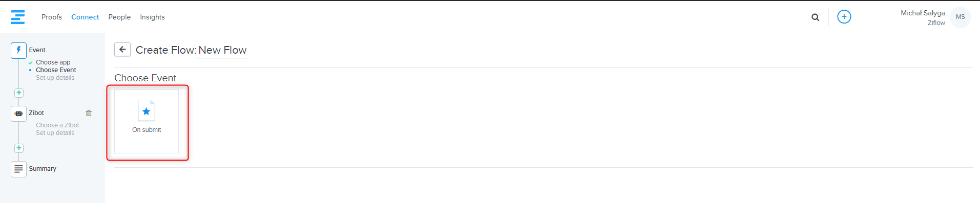Viewport: 980px width, 203px height.
Task: Click the blue star On submit icon
Action: (x=147, y=111)
